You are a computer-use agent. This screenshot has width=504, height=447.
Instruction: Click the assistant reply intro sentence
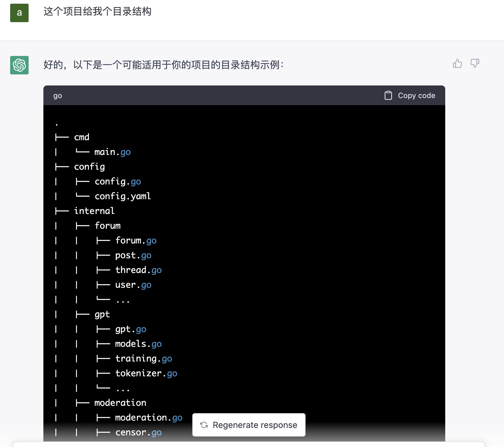tap(164, 65)
